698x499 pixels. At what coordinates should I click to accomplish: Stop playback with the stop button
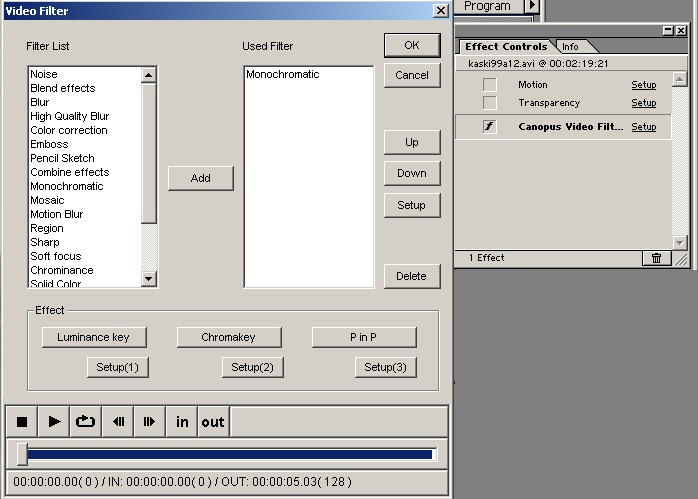coord(21,422)
